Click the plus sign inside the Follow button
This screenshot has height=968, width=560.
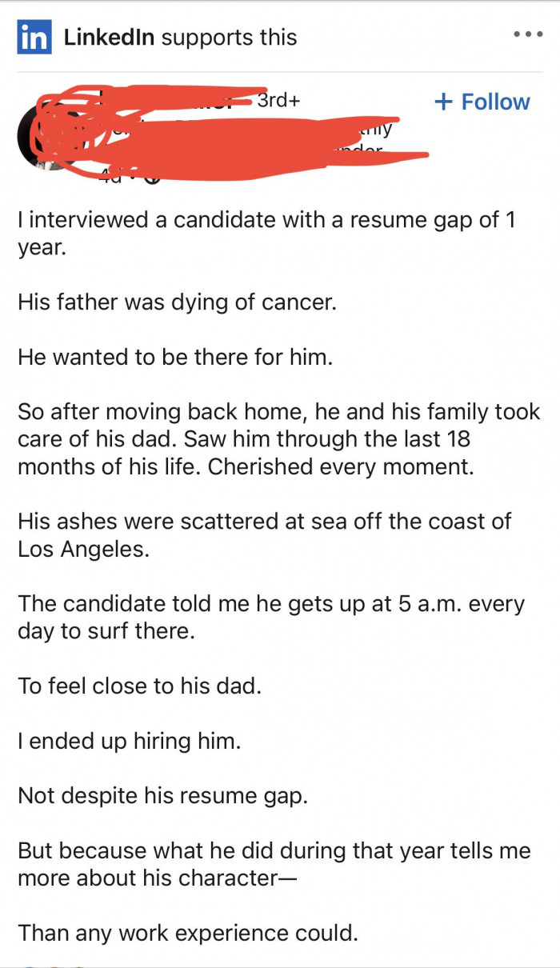pyautogui.click(x=445, y=102)
